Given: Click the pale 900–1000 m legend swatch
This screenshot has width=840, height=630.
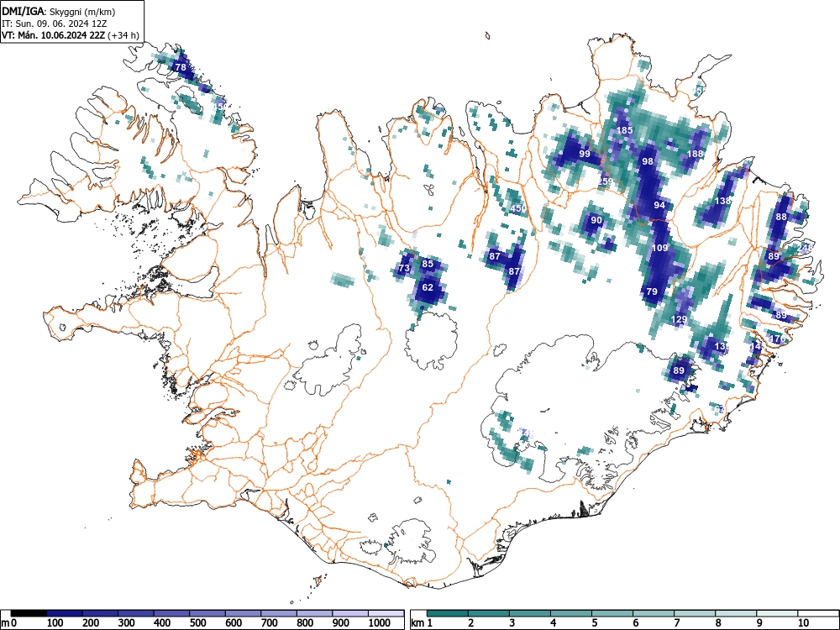Looking at the screenshot, I should tap(350, 613).
